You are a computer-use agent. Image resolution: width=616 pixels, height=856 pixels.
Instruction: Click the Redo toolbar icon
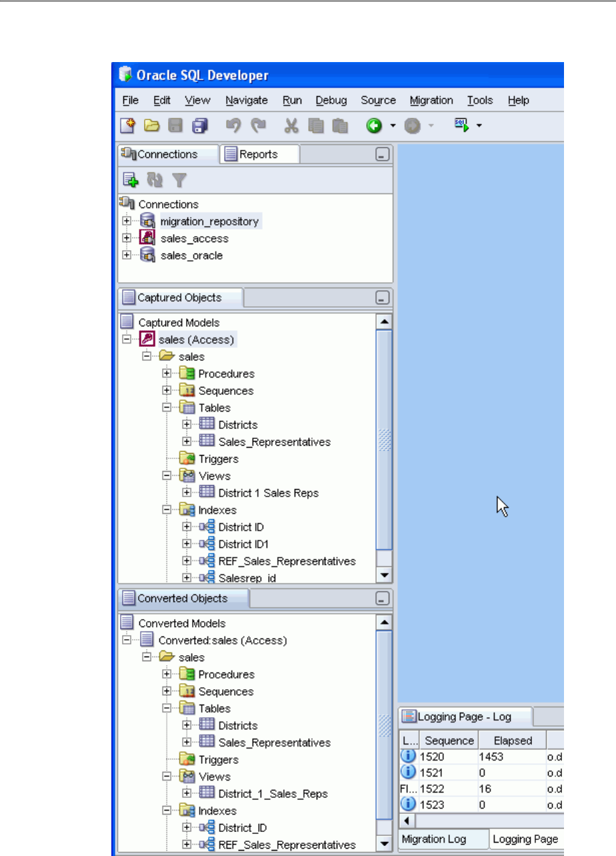257,125
